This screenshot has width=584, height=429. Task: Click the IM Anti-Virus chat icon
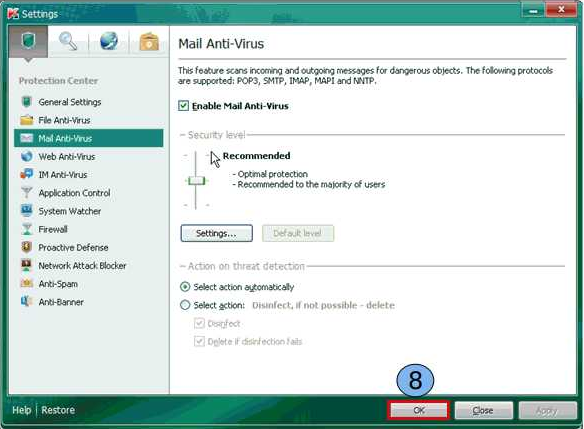pyautogui.click(x=26, y=174)
